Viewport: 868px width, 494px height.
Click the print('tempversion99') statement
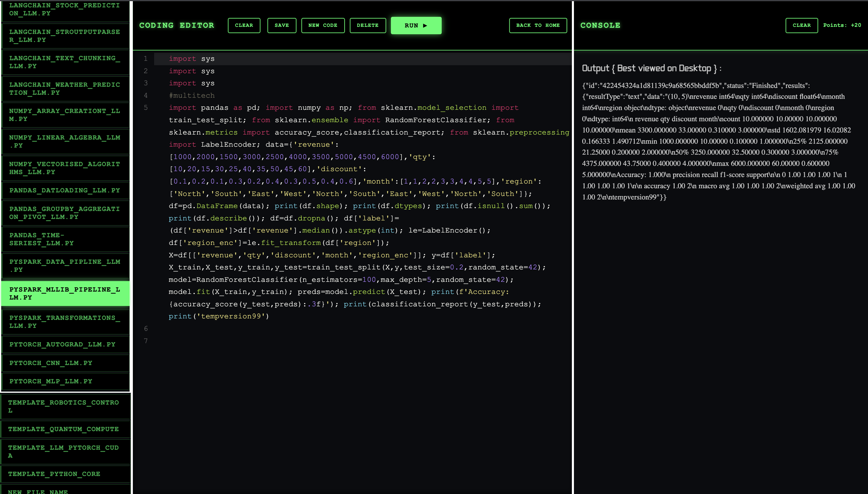click(x=219, y=317)
